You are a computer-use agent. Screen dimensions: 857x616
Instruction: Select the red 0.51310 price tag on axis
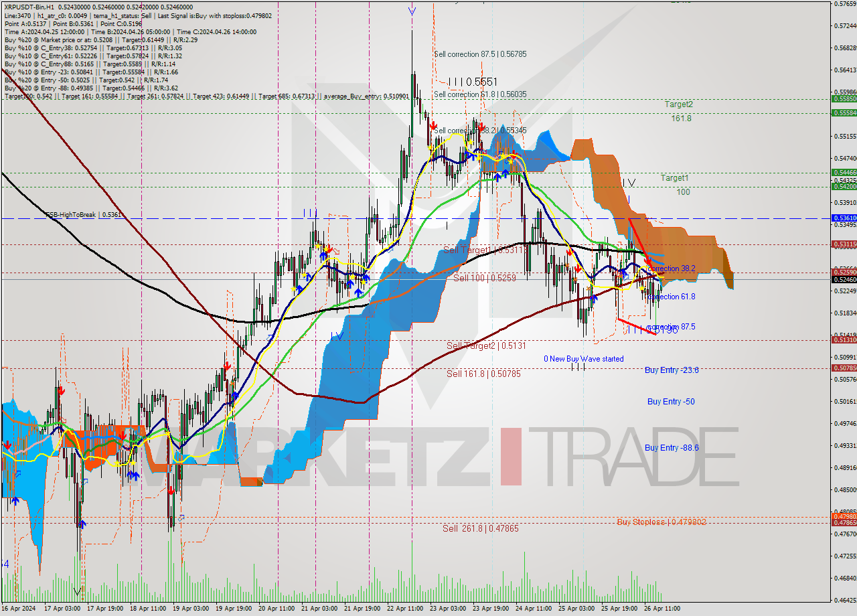coord(844,340)
